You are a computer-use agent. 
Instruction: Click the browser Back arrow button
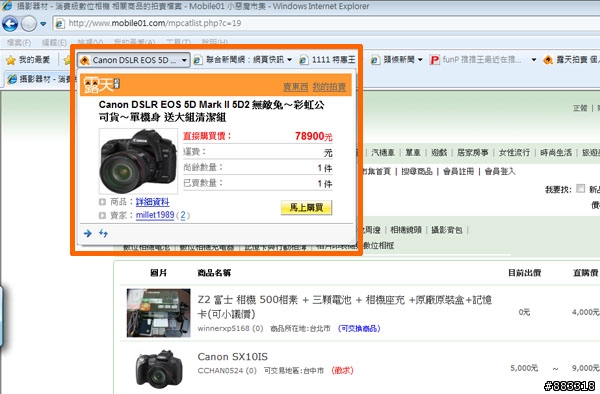[10, 24]
